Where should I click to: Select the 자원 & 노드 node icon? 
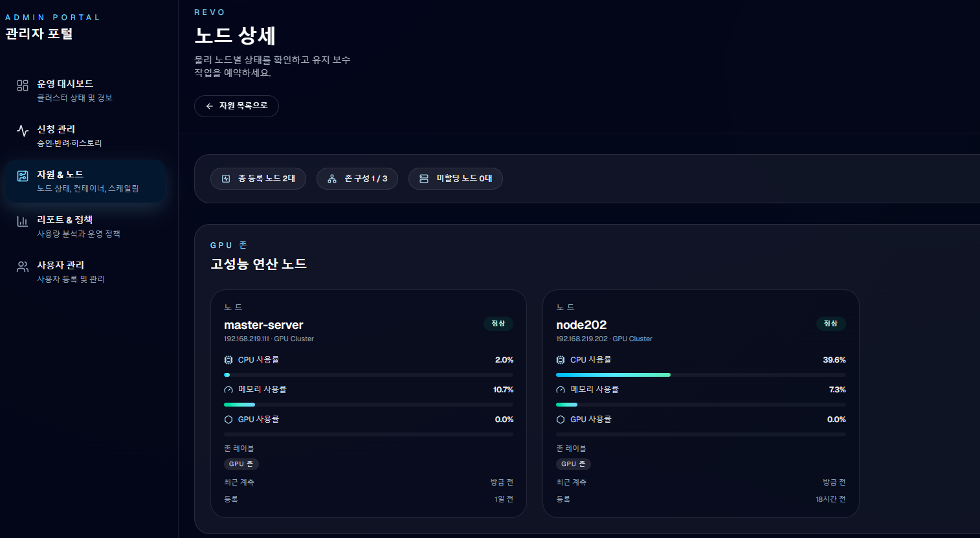pyautogui.click(x=21, y=175)
